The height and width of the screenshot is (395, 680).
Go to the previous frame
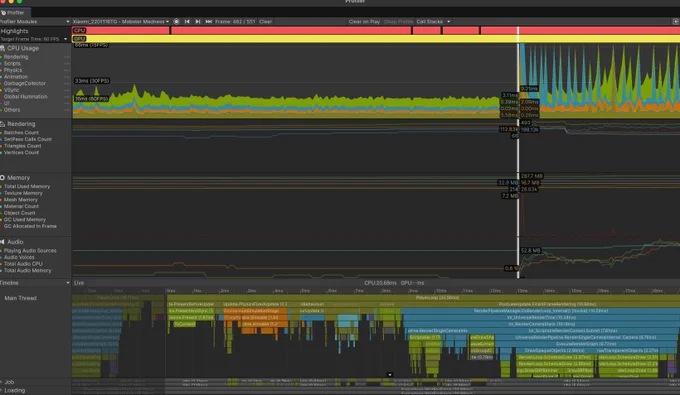187,21
